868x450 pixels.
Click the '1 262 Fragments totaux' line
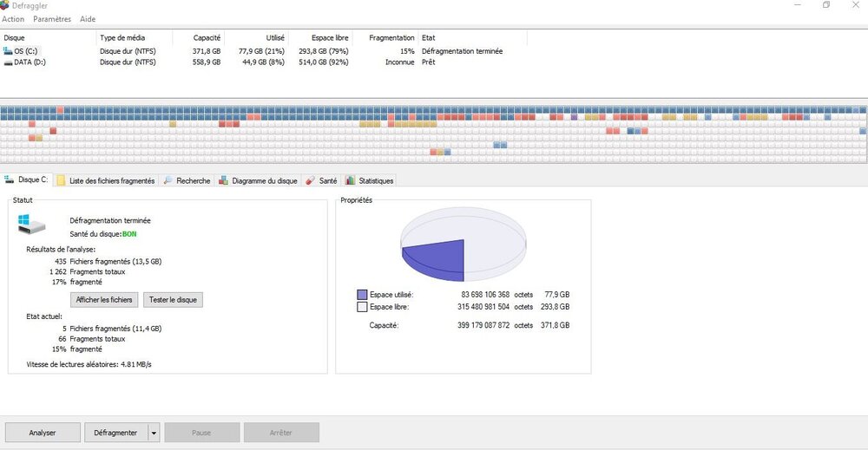87,272
